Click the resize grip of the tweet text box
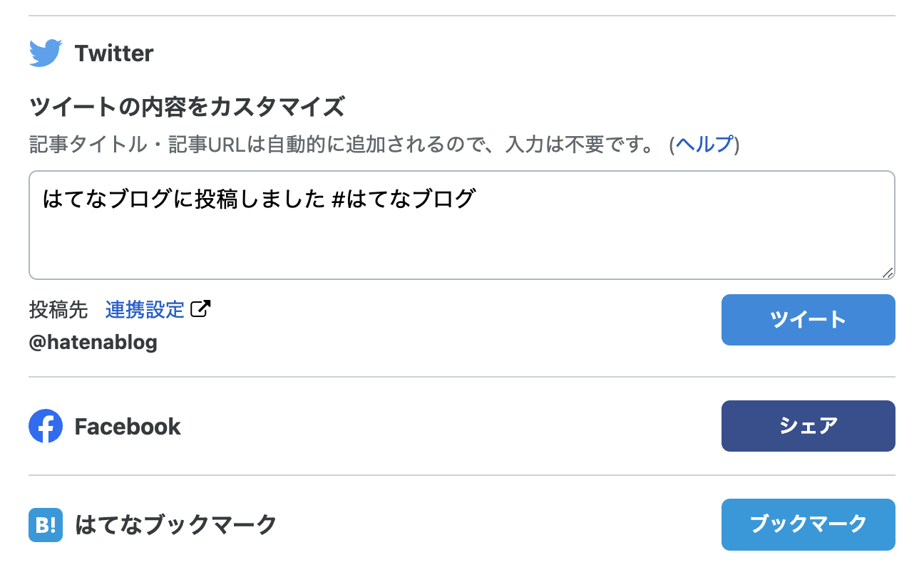The image size is (924, 587). [888, 272]
